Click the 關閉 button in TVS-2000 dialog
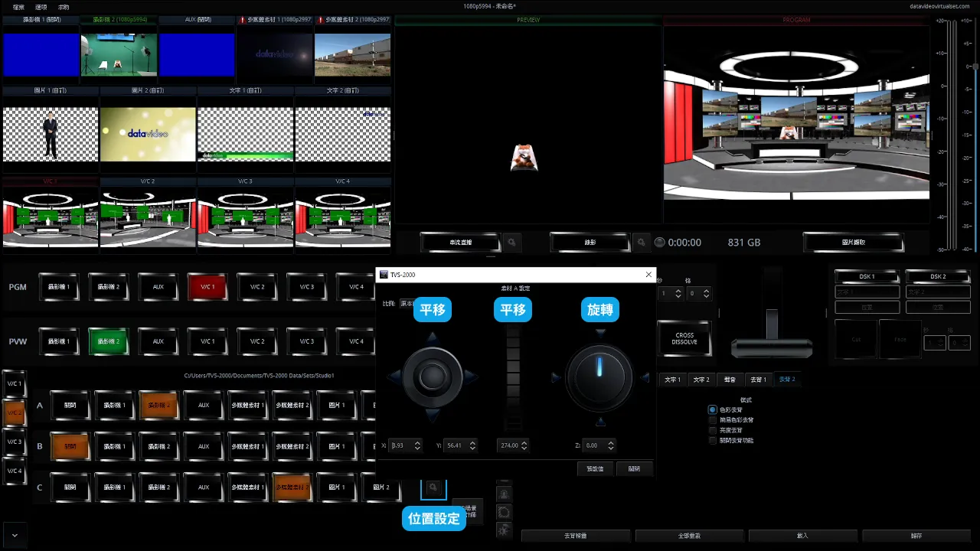Viewport: 980px width, 551px height. (634, 468)
